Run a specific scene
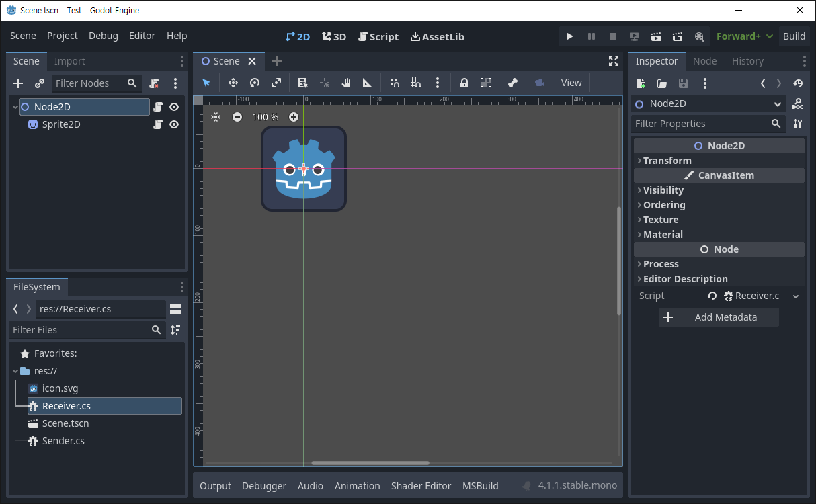Viewport: 816px width, 504px height. (678, 36)
